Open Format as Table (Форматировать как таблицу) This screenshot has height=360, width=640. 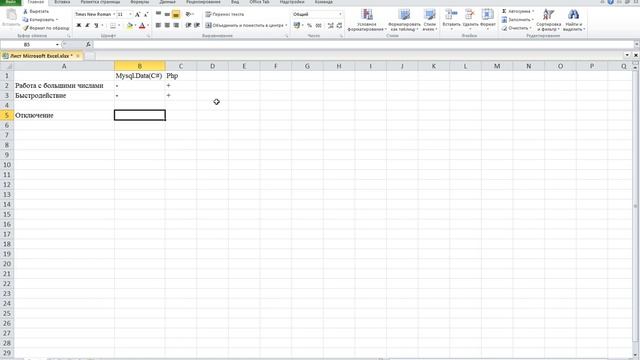(404, 20)
